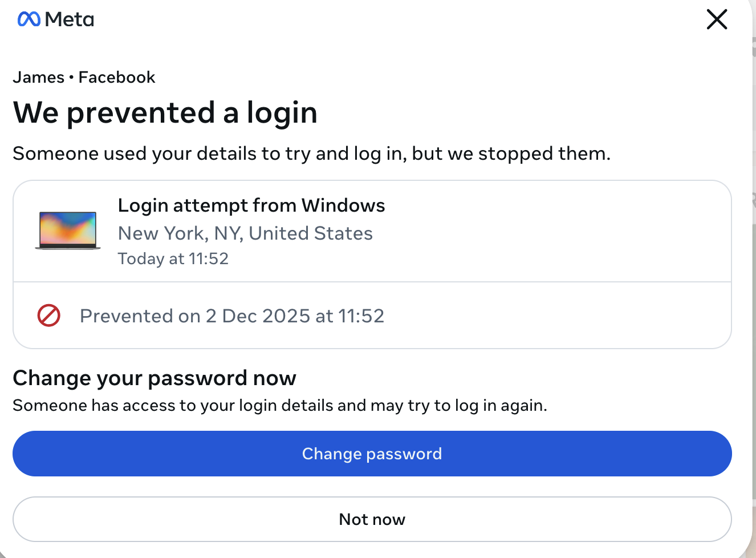
Task: Click the Meta infinity logo icon
Action: 29,19
